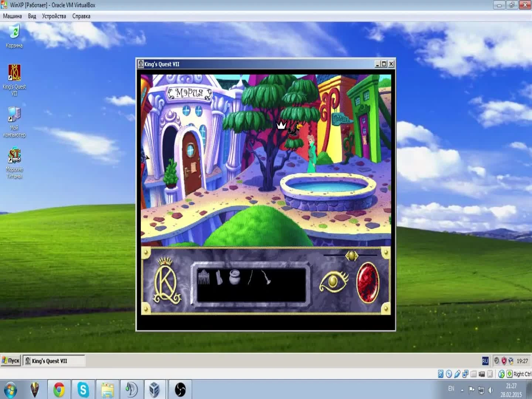
Task: Open Google Chrome from the Windows taskbar
Action: pyautogui.click(x=59, y=390)
